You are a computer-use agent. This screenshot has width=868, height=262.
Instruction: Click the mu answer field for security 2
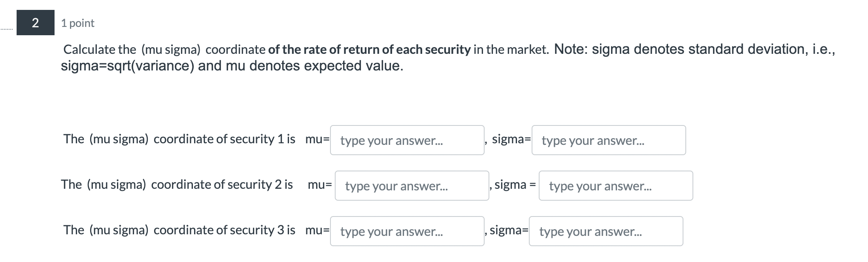pos(412,186)
